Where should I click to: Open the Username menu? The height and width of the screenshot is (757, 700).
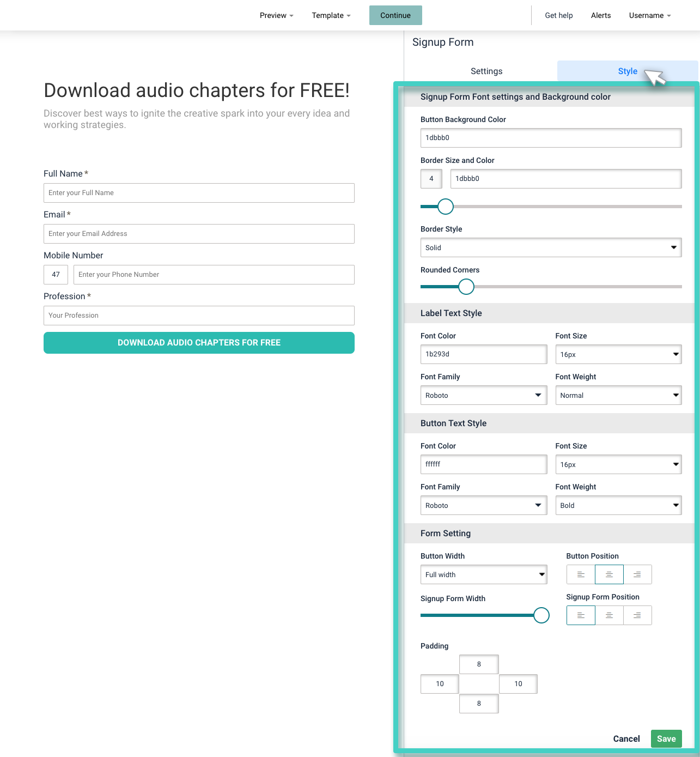(x=650, y=15)
